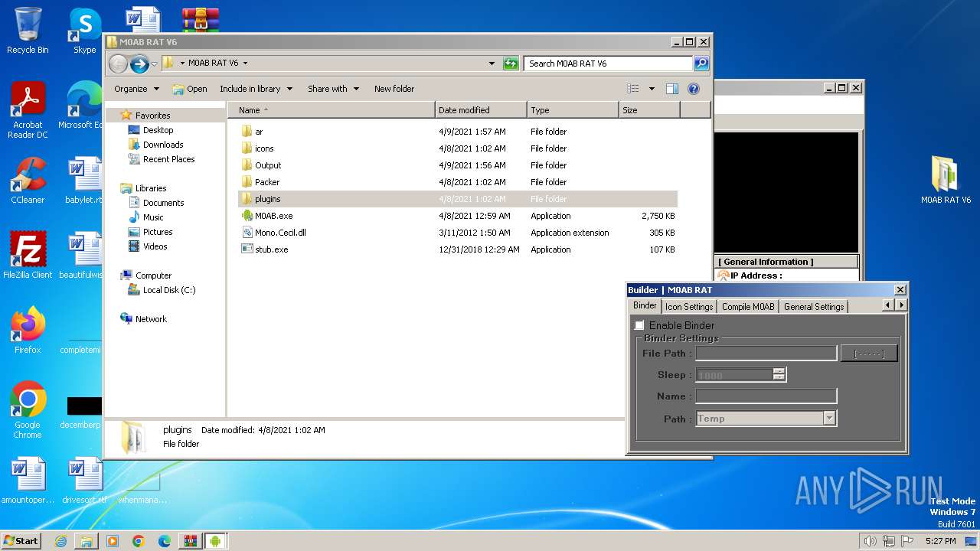Switch to M0AB Android app in taskbar

(215, 541)
